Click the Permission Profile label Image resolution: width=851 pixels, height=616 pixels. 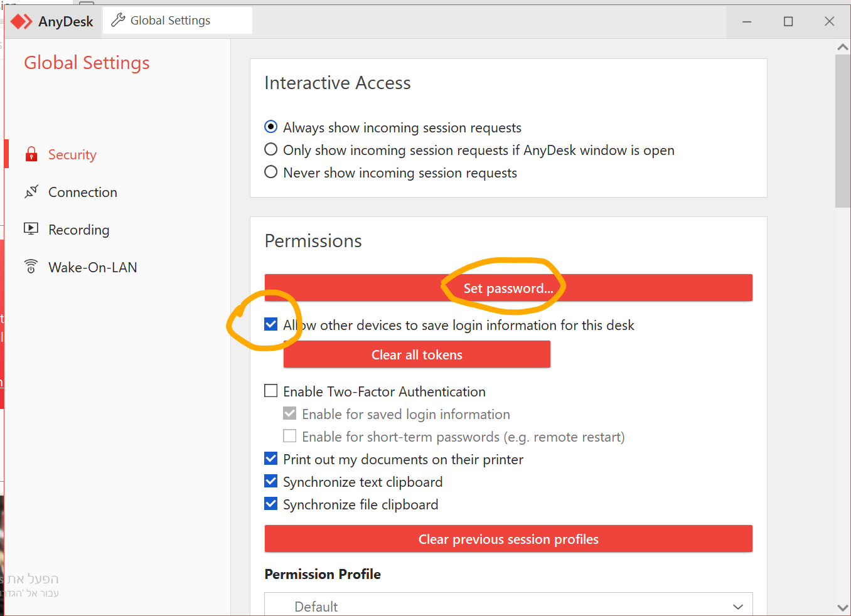point(323,574)
